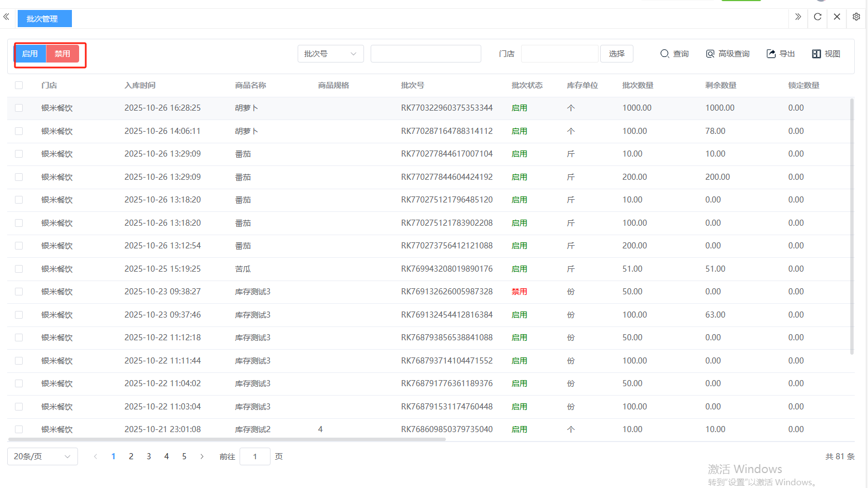
Task: Go to page 3 in pagination
Action: point(149,456)
